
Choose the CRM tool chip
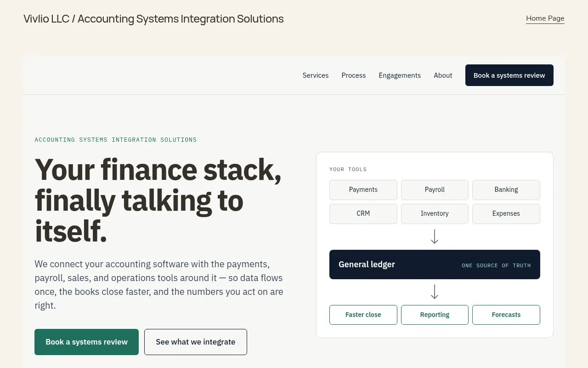(363, 214)
